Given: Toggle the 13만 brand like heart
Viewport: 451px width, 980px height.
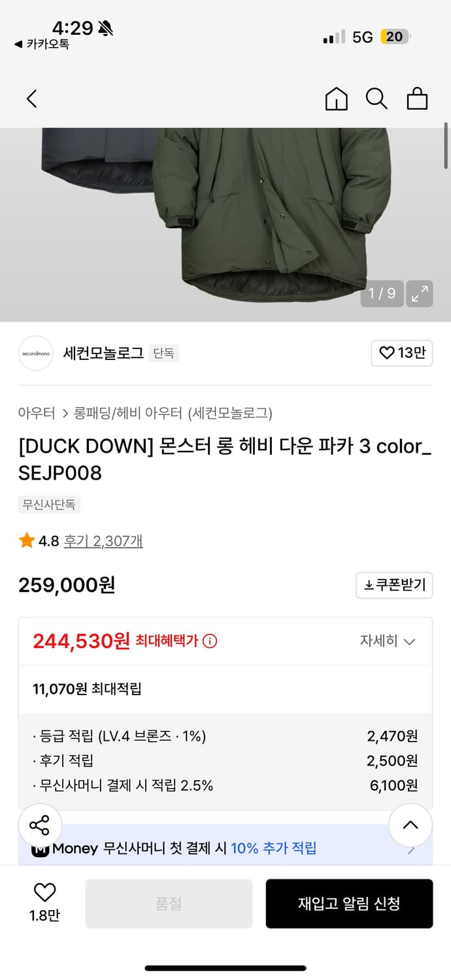Looking at the screenshot, I should [x=401, y=353].
